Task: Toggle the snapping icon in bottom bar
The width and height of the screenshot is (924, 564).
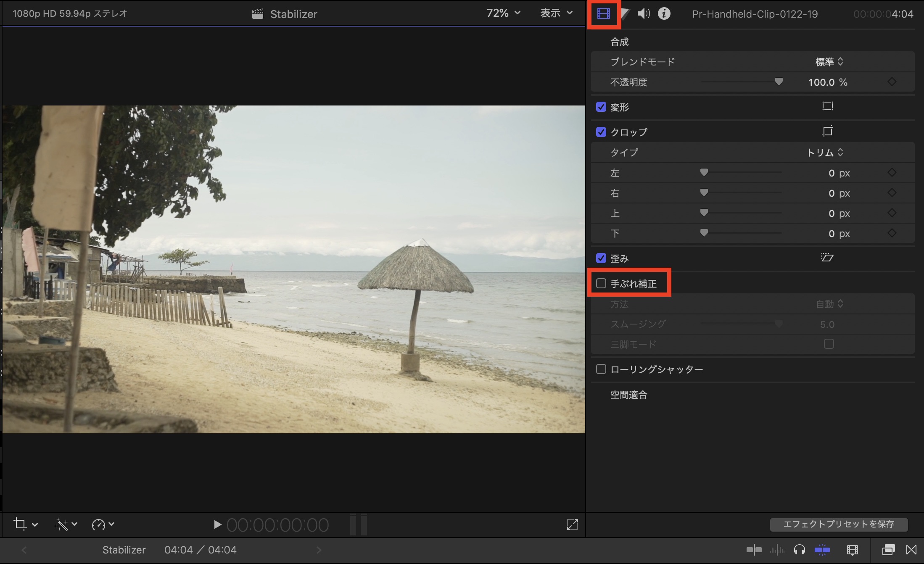Action: click(x=822, y=550)
